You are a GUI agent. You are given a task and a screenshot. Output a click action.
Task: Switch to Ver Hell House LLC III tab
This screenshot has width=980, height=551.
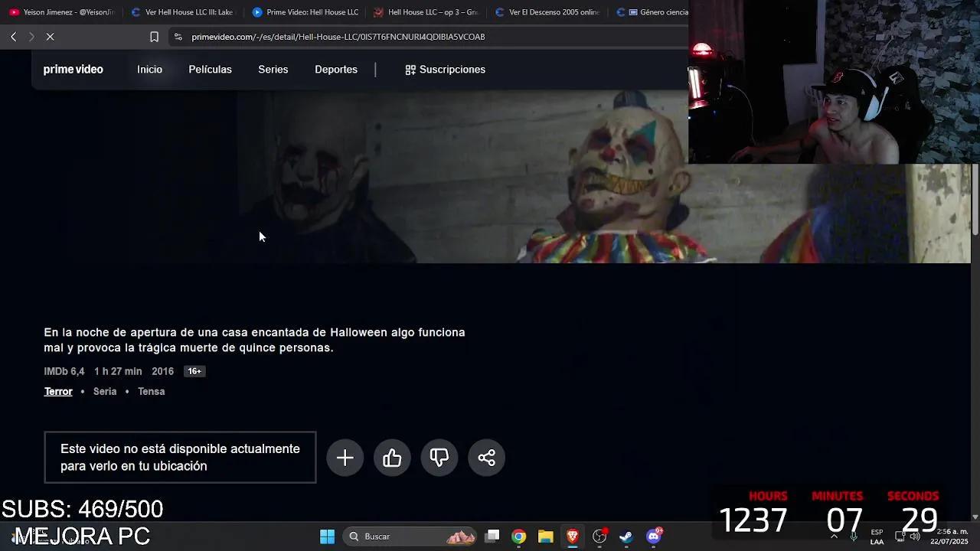(x=183, y=12)
